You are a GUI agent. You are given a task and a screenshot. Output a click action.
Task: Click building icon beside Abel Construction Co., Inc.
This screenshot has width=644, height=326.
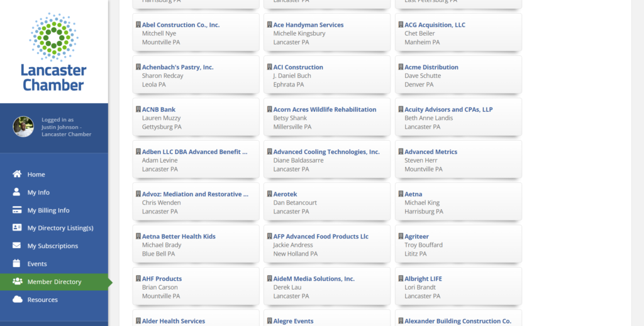[x=138, y=24]
